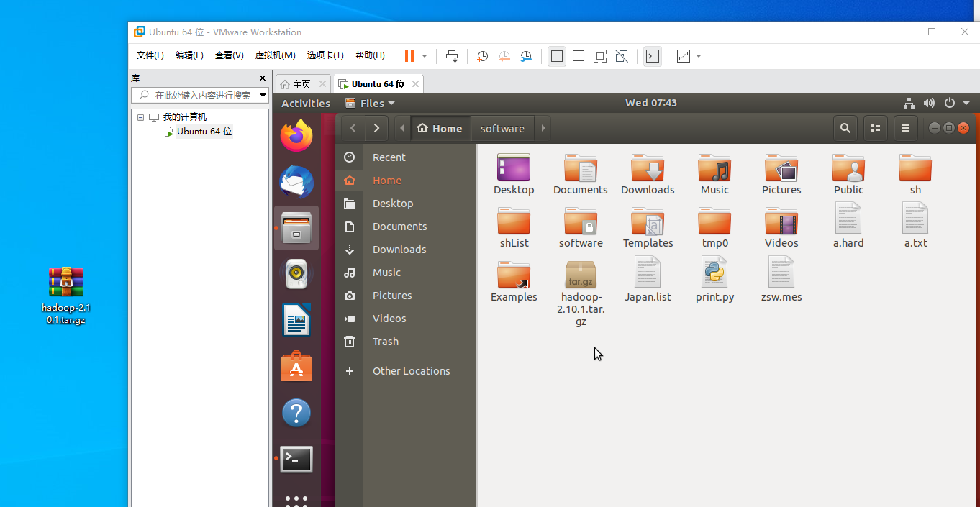The width and height of the screenshot is (980, 507).
Task: Launch Rhythmbox from the dock
Action: (296, 274)
